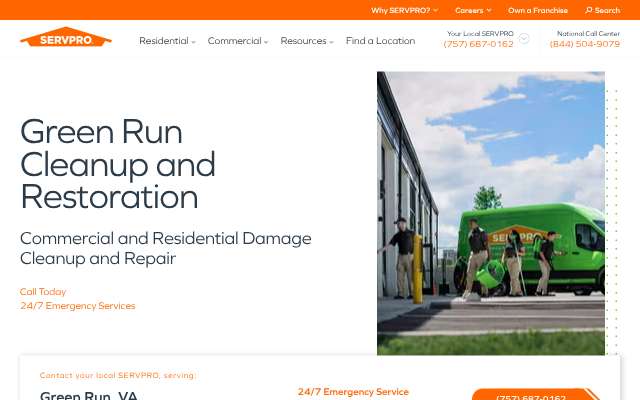
Task: Open the Own a Franchise link
Action: [x=538, y=11]
